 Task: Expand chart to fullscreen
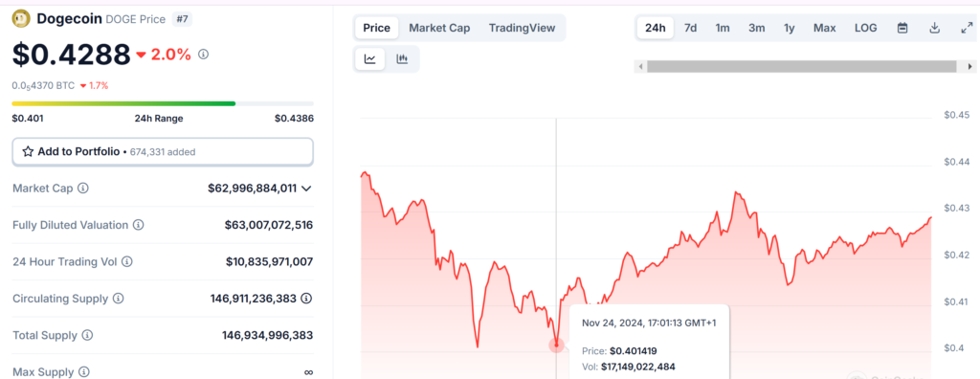pyautogui.click(x=967, y=28)
